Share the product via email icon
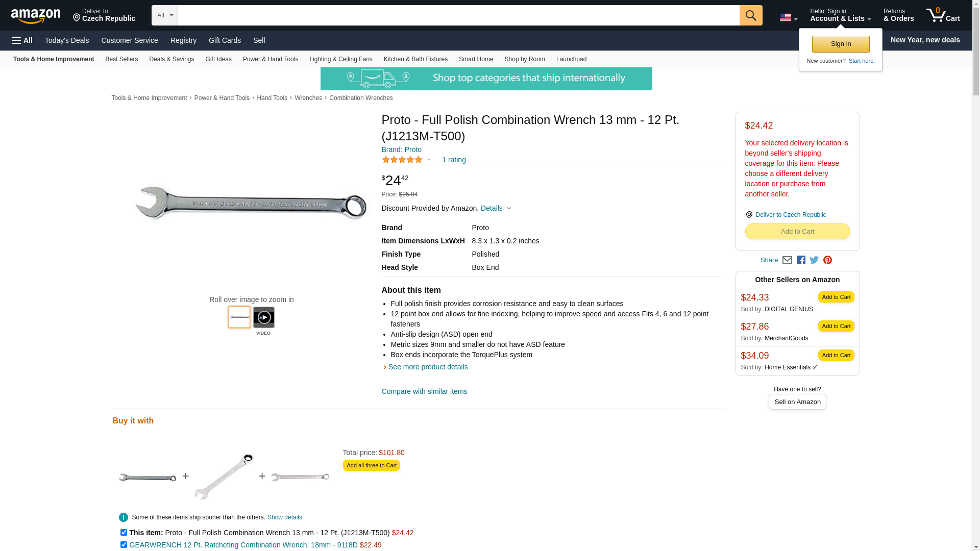Screen dimensions: 980x551 pos(787,260)
